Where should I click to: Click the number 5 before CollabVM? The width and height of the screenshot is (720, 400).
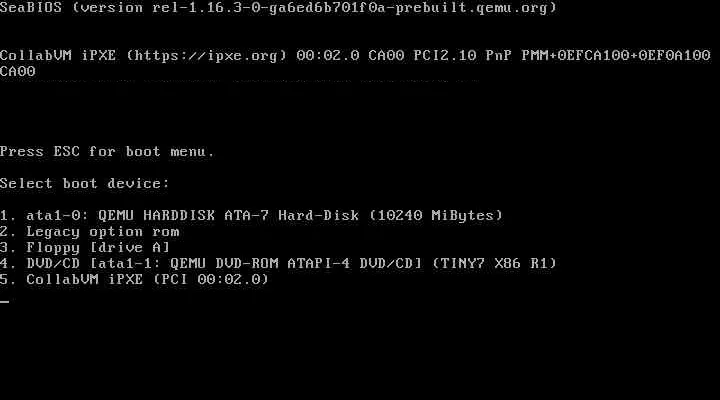tap(6, 279)
